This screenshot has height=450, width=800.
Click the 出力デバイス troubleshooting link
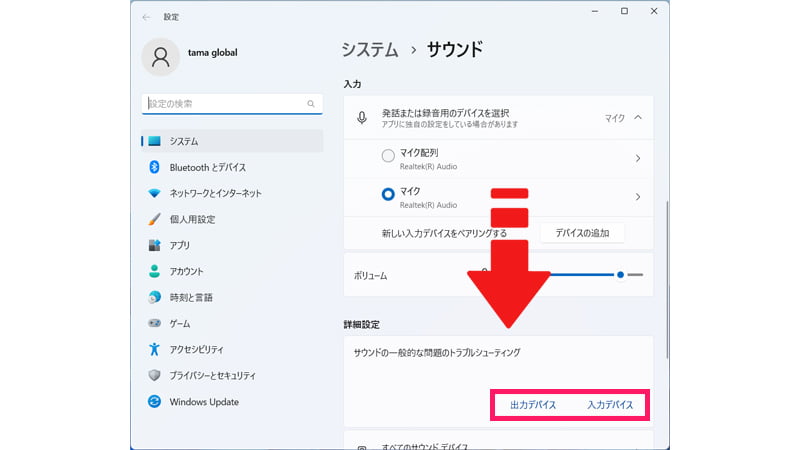click(x=533, y=405)
